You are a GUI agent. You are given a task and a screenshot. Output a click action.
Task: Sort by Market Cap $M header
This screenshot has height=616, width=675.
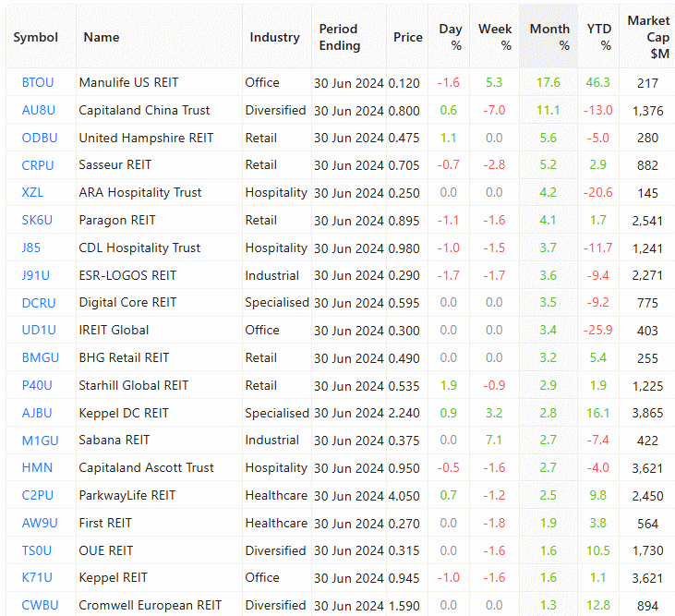648,37
